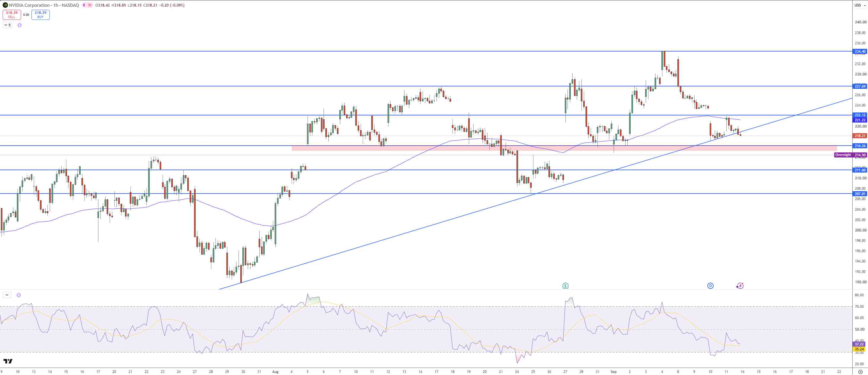Select the 207.01 horizontal line price label

click(860, 194)
